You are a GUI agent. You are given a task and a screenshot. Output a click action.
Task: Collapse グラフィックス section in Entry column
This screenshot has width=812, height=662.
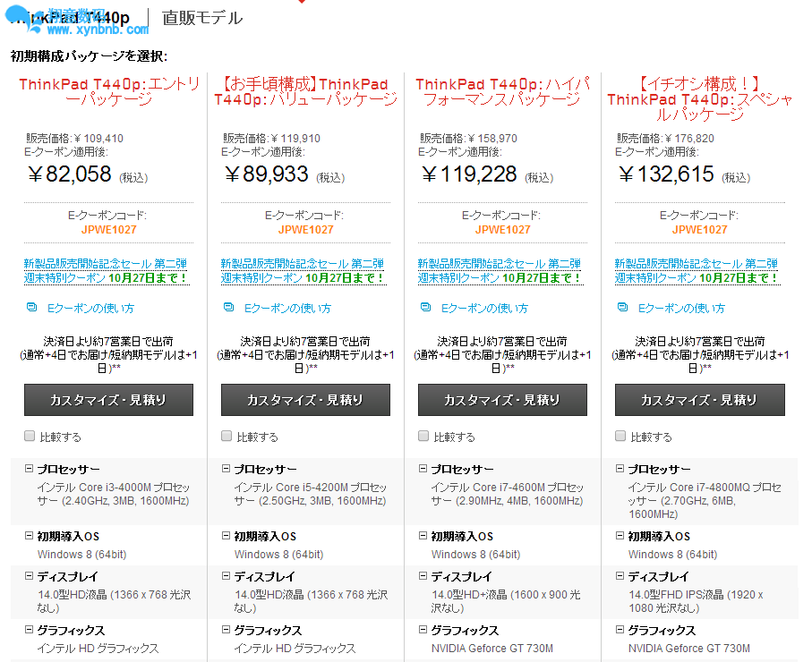point(29,630)
